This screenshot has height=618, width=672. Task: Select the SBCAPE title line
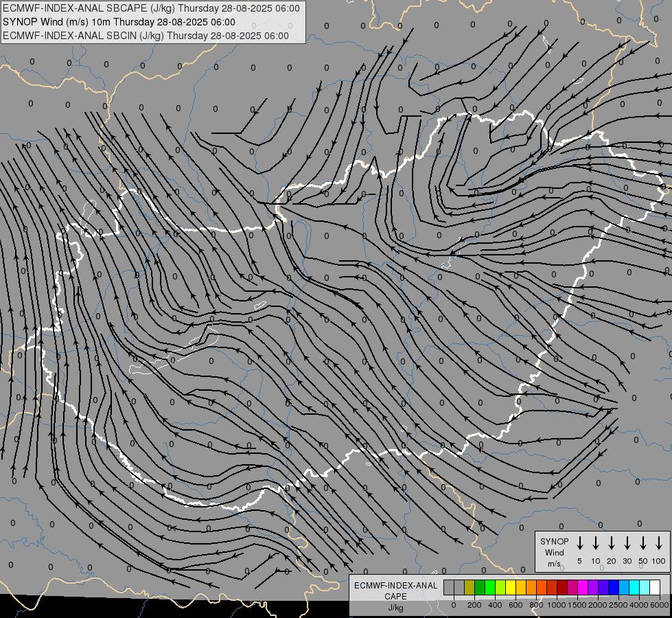tap(151, 8)
